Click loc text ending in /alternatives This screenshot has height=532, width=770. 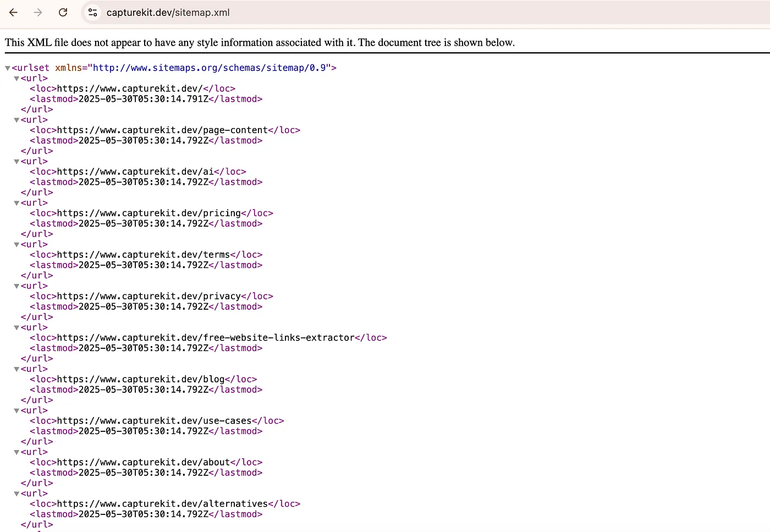(x=162, y=504)
